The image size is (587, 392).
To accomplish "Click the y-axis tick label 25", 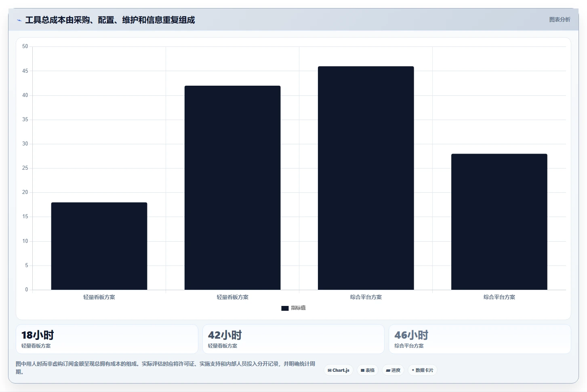I will tap(25, 168).
